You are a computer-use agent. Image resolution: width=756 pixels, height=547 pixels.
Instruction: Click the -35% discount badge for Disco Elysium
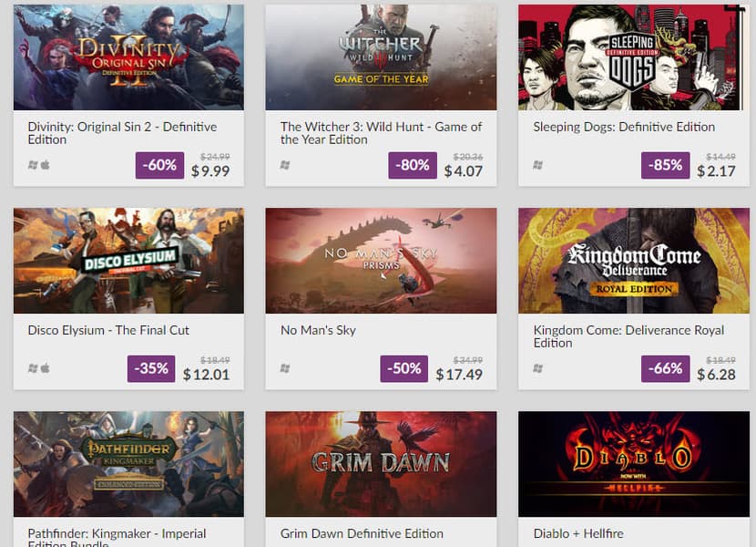(x=151, y=368)
